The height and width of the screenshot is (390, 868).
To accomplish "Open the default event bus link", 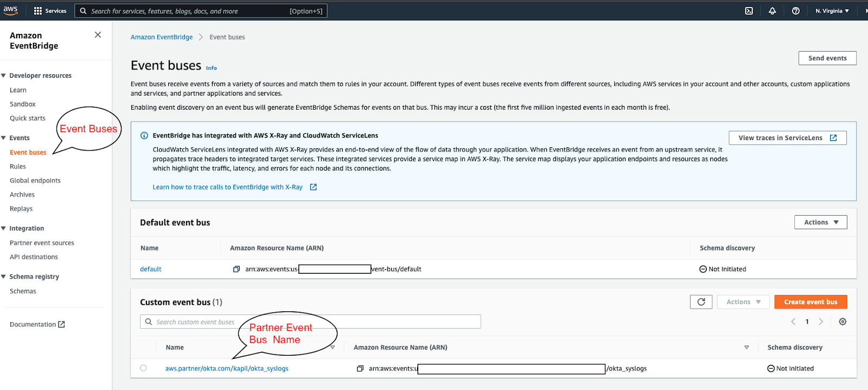I will 151,269.
